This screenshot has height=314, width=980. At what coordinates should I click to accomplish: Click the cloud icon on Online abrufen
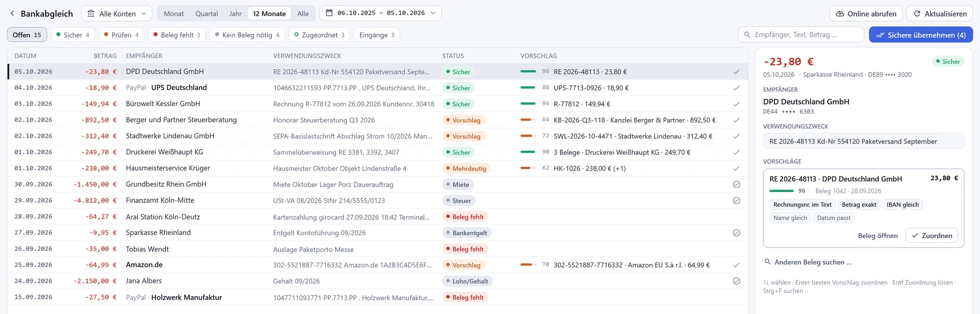point(840,14)
